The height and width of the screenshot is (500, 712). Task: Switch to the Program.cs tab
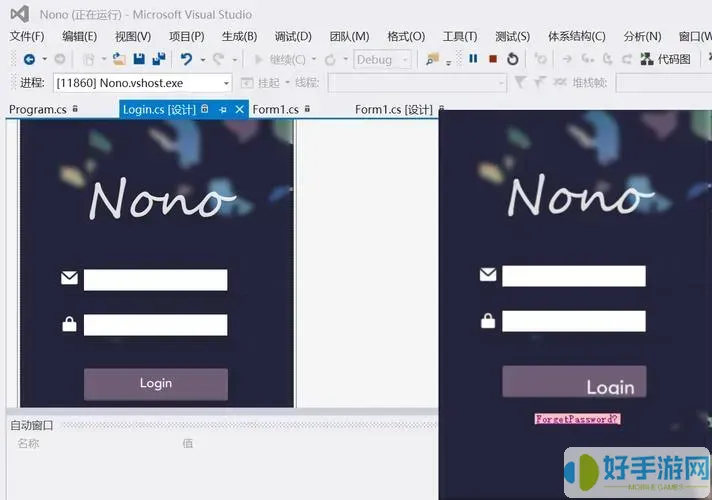click(x=38, y=109)
